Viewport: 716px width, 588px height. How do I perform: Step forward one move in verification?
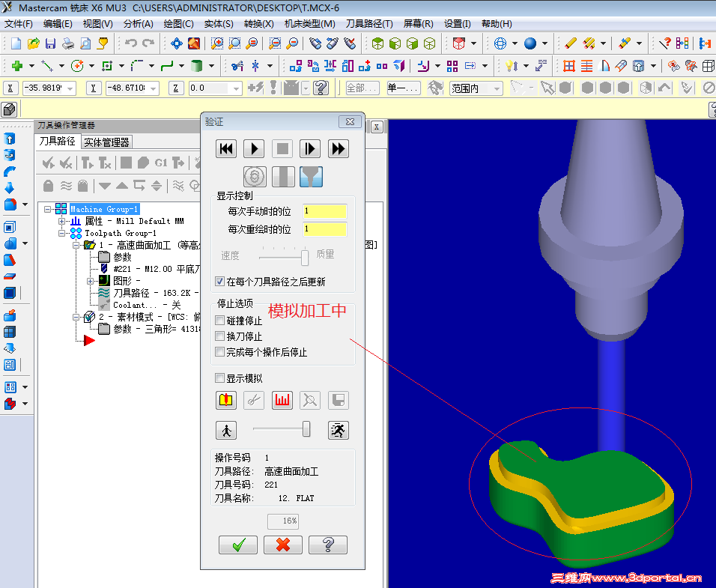pyautogui.click(x=310, y=149)
